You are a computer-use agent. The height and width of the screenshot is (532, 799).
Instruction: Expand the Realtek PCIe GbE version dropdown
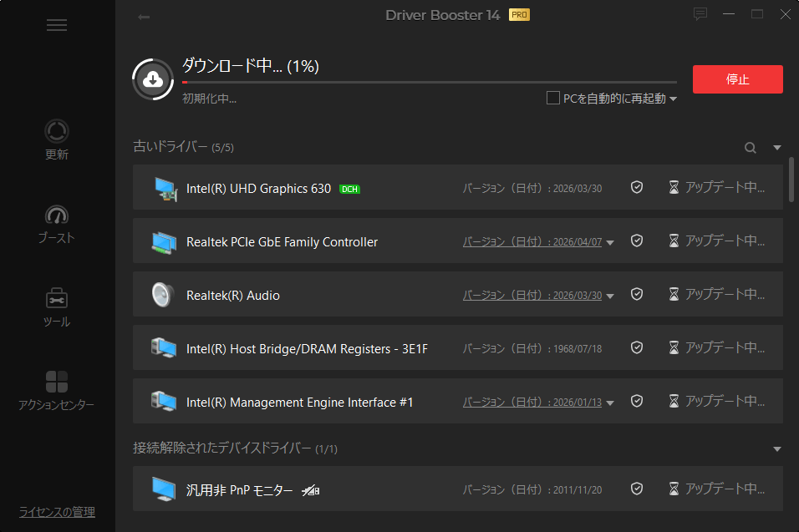coord(610,243)
